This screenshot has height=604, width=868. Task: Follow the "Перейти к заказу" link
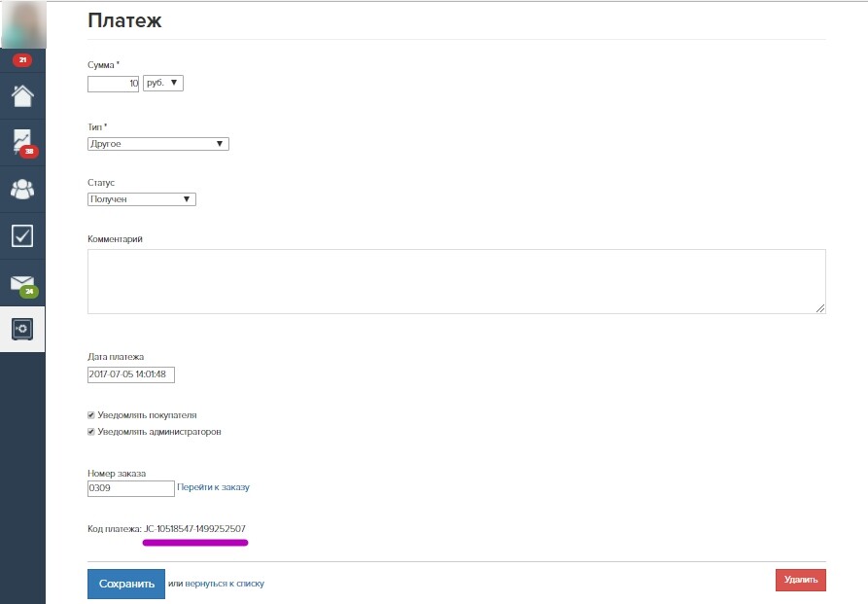[213, 487]
